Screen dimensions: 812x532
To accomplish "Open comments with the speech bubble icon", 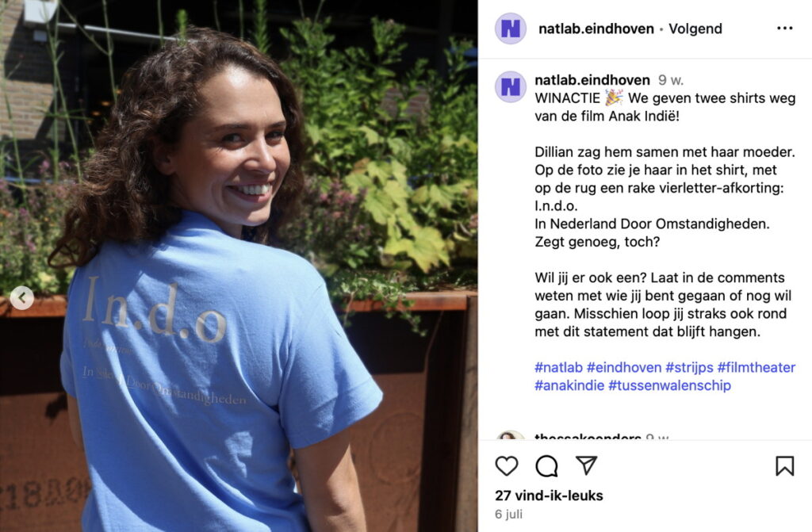I will [546, 465].
